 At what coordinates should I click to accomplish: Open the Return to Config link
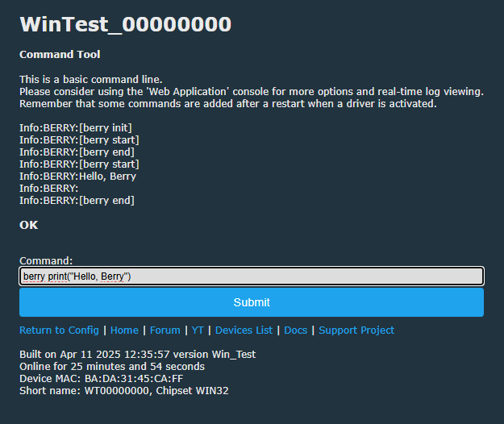point(59,330)
